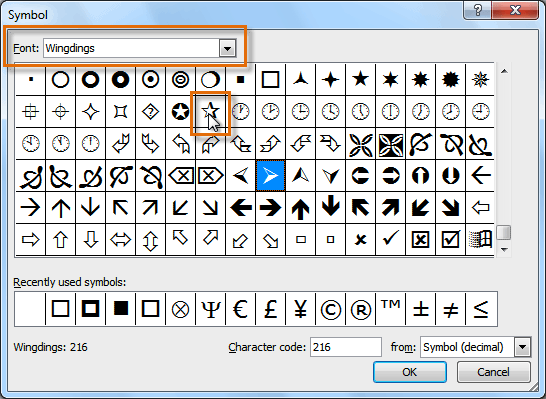Insert the recently used Euro sign

point(241,310)
